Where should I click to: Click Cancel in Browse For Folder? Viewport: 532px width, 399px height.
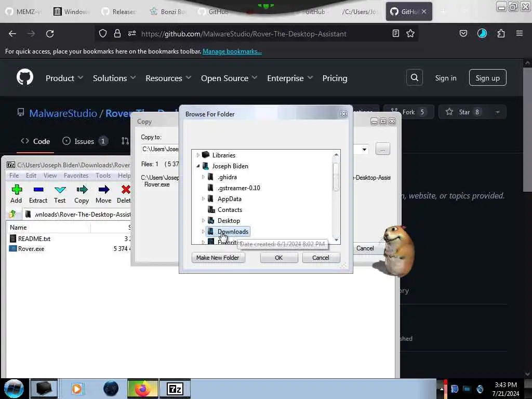tap(321, 258)
